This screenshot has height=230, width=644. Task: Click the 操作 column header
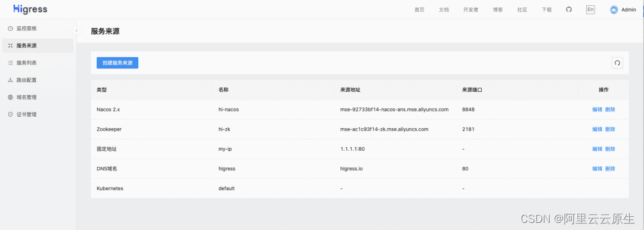click(603, 90)
